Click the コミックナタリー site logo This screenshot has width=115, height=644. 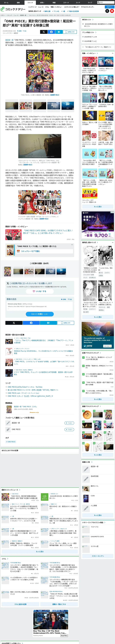(x=13, y=9)
